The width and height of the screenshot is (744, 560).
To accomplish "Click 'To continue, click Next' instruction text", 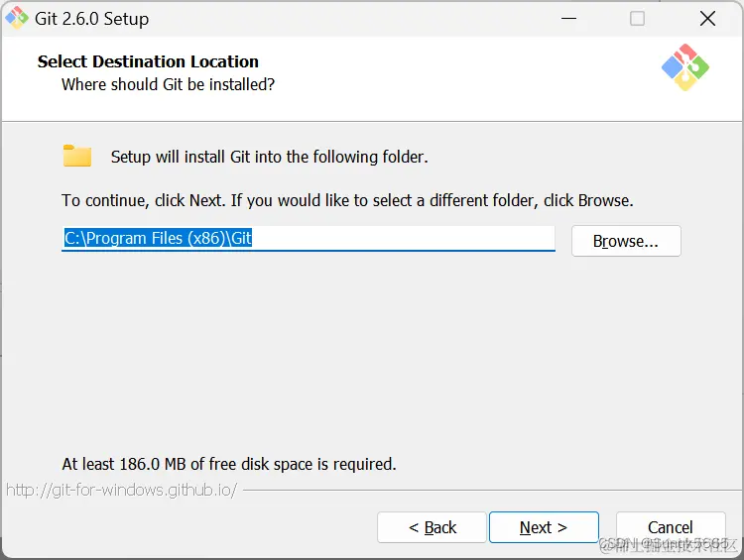I will 347,200.
